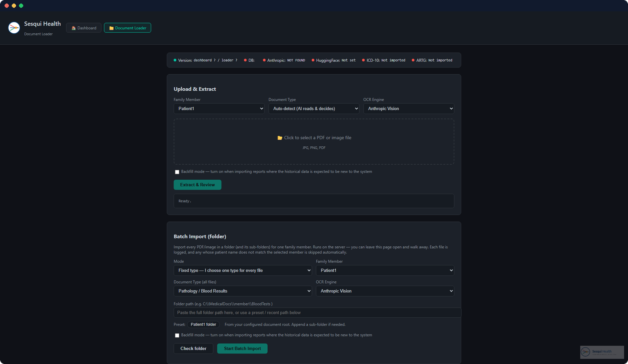Click the Check folder button
This screenshot has width=628, height=364.
(x=194, y=349)
